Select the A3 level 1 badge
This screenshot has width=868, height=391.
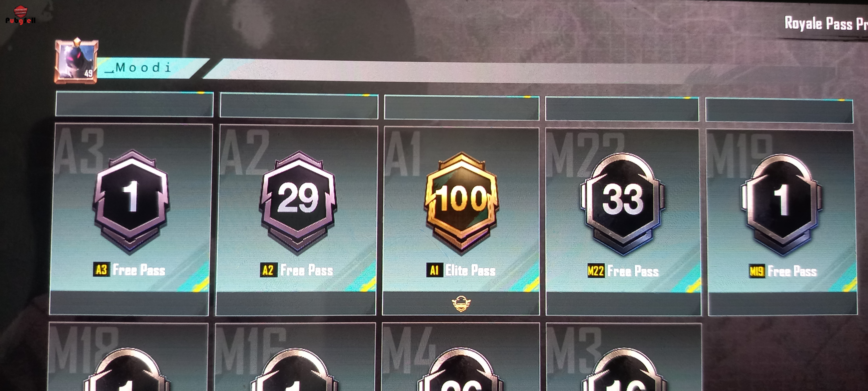click(x=132, y=201)
